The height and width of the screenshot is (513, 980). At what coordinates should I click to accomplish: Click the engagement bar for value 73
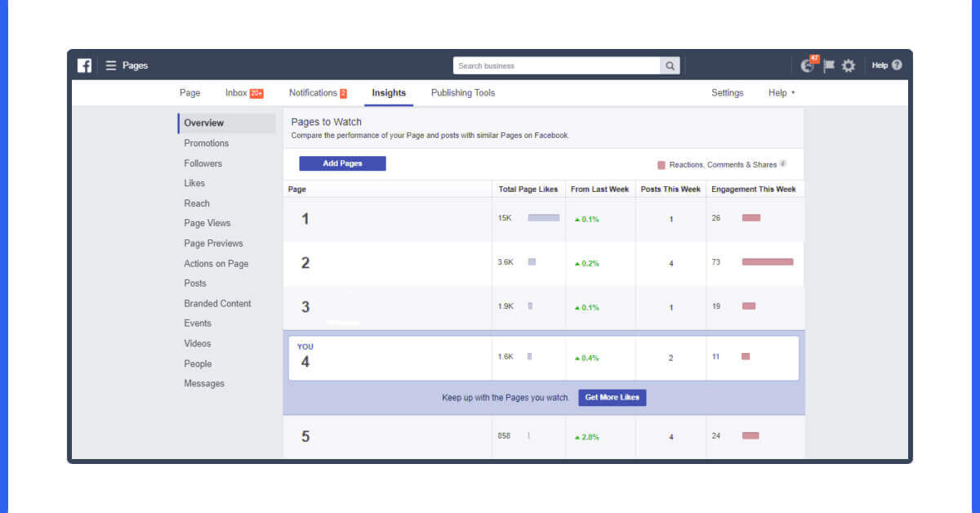(768, 262)
